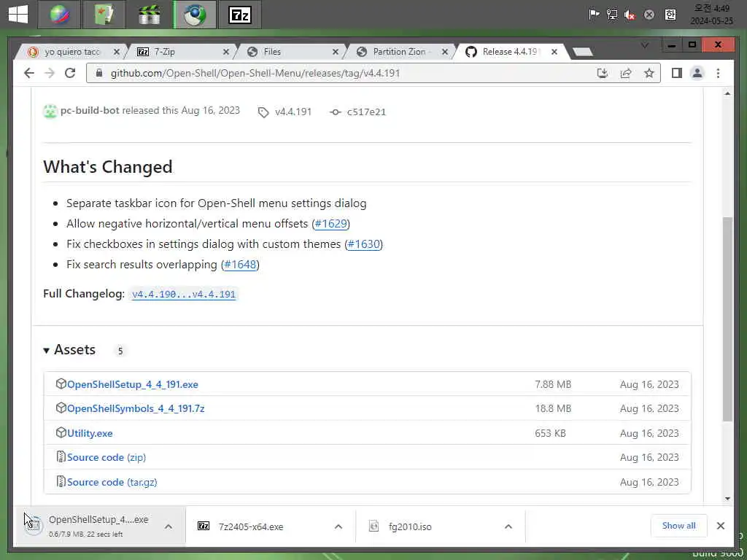Collapse the Assets section triangle
Image resolution: width=747 pixels, height=560 pixels.
pos(46,351)
